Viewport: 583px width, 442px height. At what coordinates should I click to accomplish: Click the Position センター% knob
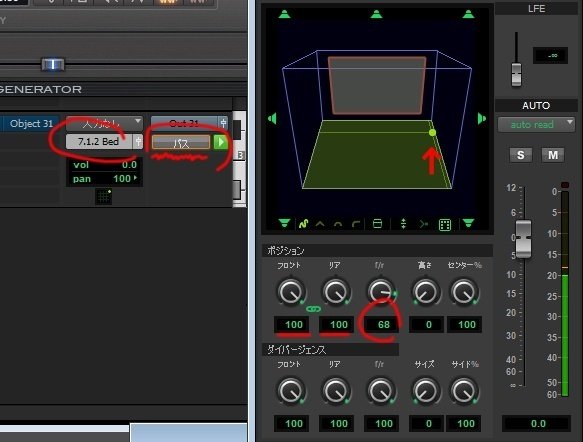[464, 292]
